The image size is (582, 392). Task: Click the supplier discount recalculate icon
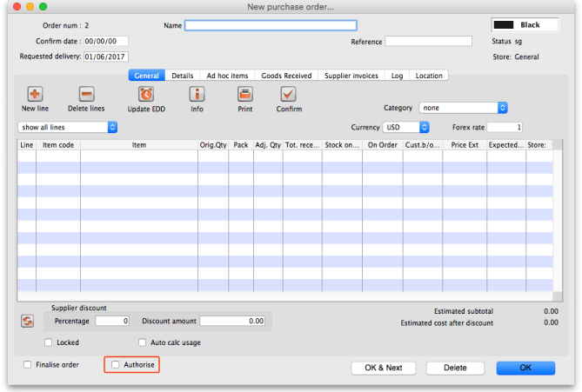[27, 321]
